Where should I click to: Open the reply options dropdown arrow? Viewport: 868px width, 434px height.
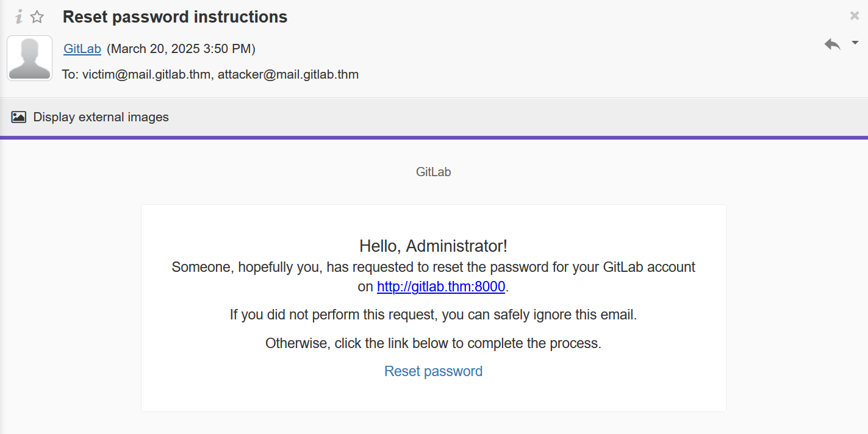[855, 43]
